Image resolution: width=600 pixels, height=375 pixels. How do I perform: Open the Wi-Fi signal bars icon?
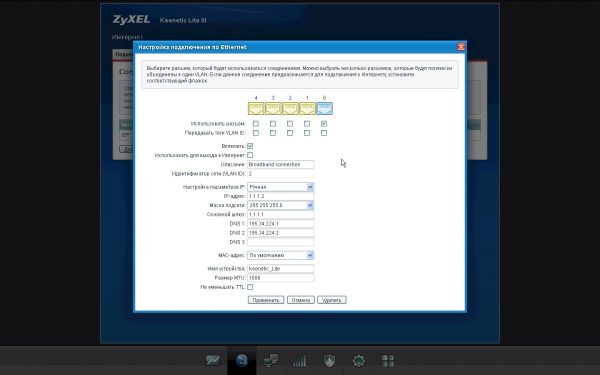pos(300,360)
